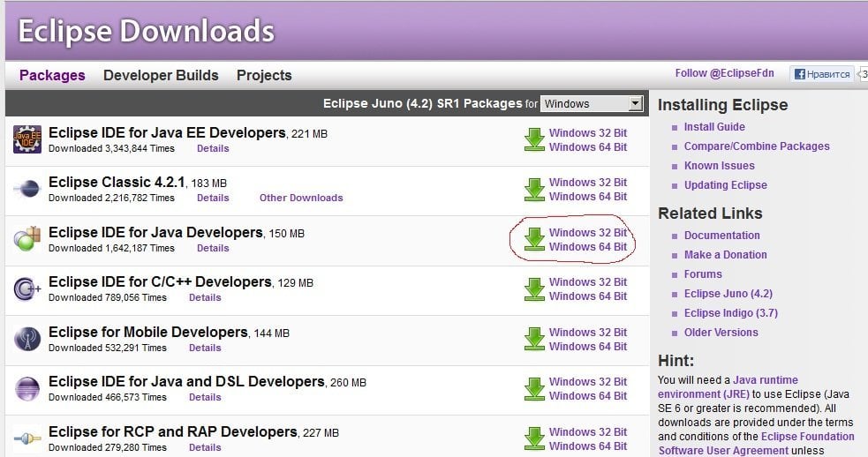Open the Older Versions link
Image resolution: width=868 pixels, height=457 pixels.
[x=721, y=332]
